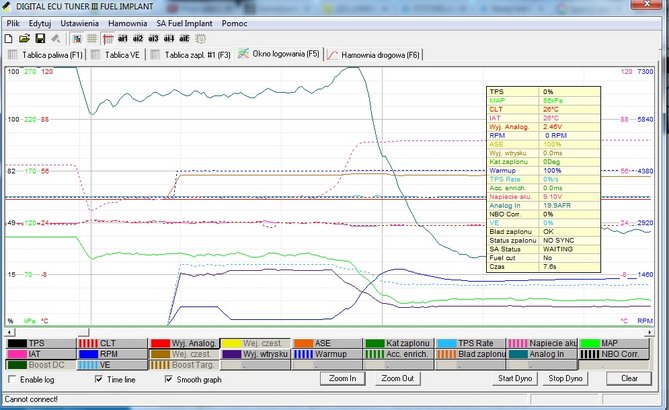Toggle the IAT series button

[41, 354]
